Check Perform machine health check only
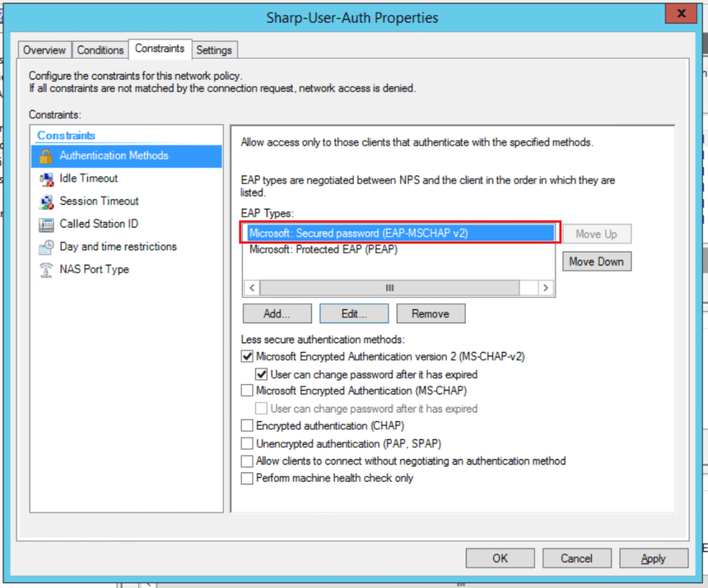708x588 pixels. (247, 478)
